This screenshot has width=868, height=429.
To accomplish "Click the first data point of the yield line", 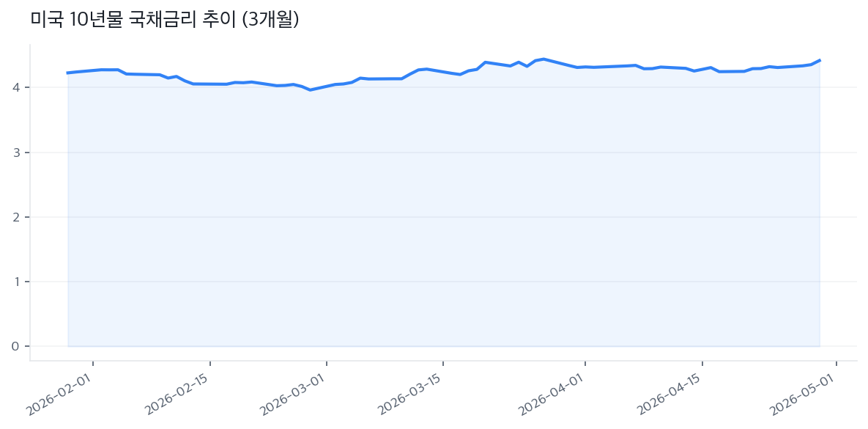I will coord(67,73).
